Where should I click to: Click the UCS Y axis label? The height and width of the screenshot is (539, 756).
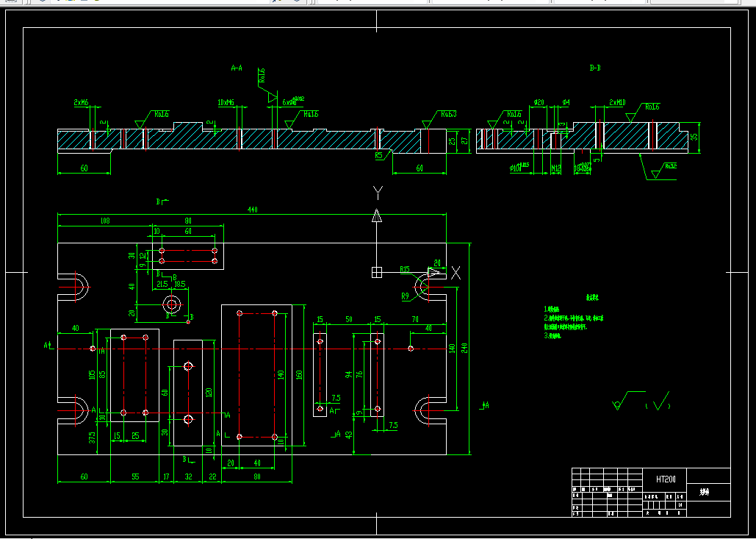coord(378,193)
